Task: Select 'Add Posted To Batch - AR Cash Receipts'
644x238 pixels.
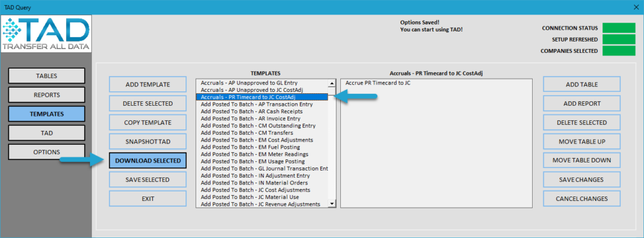Action: coord(262,111)
